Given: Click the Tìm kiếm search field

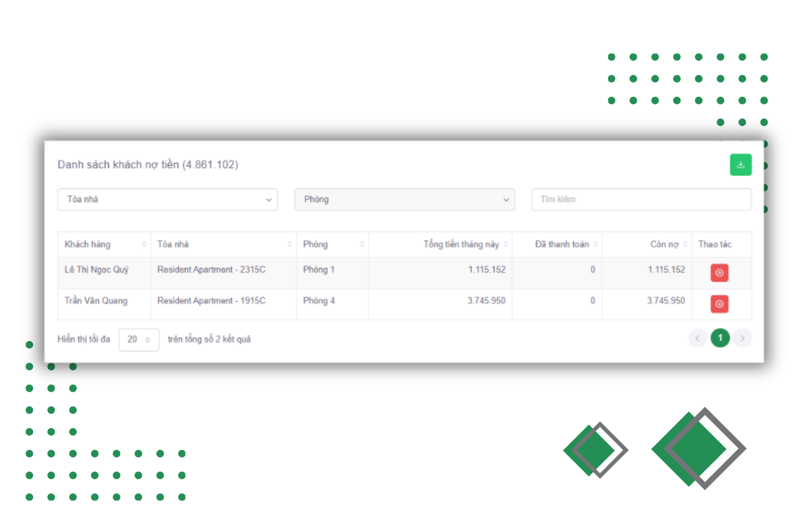Looking at the screenshot, I should click(641, 199).
